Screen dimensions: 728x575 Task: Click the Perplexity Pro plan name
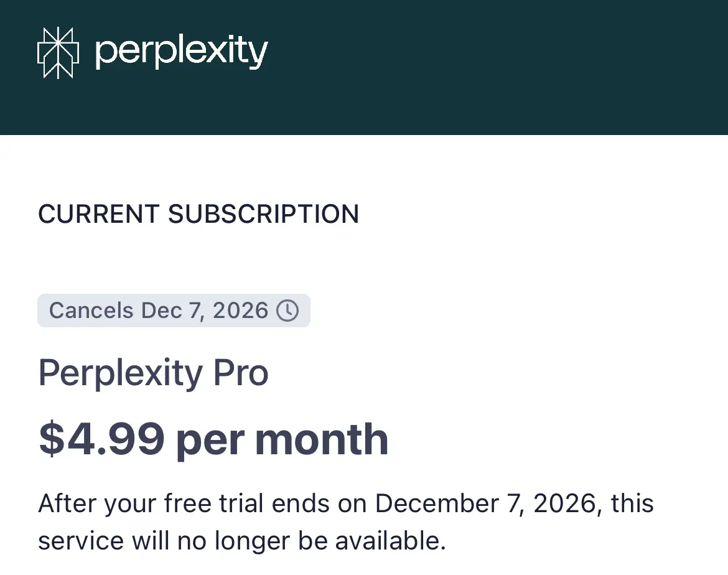(x=153, y=373)
